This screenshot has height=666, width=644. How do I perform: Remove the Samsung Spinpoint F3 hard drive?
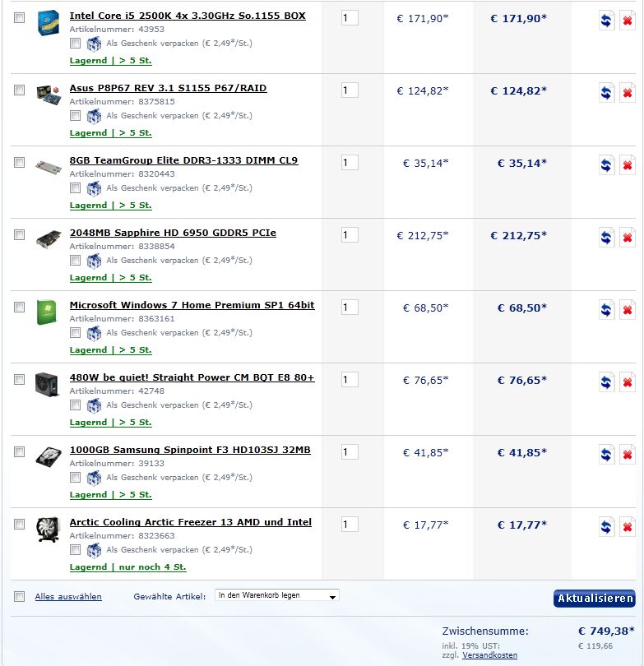[x=627, y=455]
